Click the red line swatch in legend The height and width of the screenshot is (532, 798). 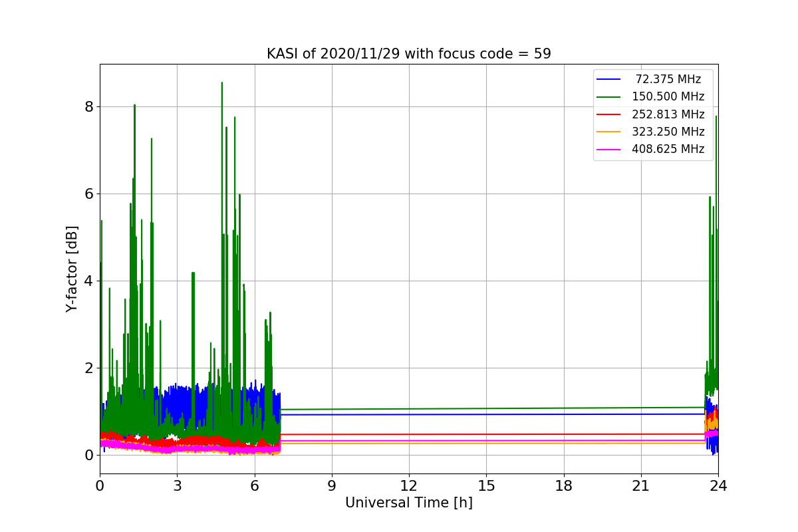(608, 114)
